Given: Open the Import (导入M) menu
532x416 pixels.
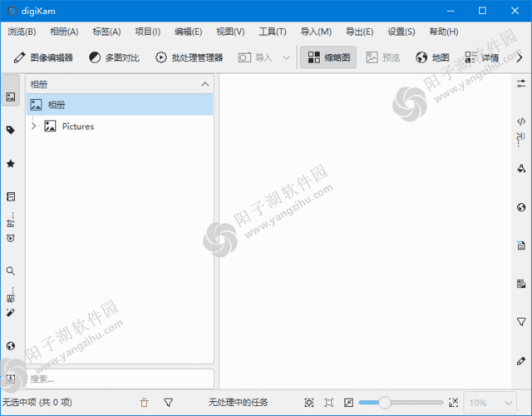Looking at the screenshot, I should pos(316,32).
